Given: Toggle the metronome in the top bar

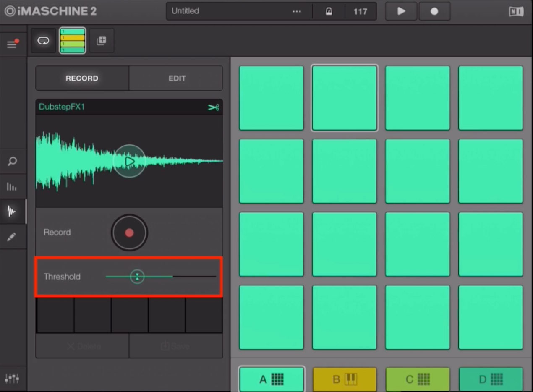Looking at the screenshot, I should click(329, 11).
